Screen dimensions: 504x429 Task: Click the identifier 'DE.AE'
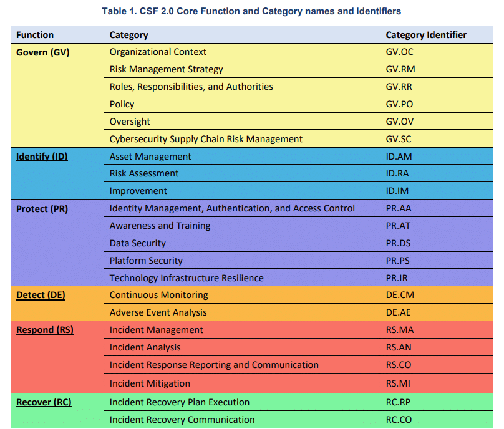click(398, 312)
